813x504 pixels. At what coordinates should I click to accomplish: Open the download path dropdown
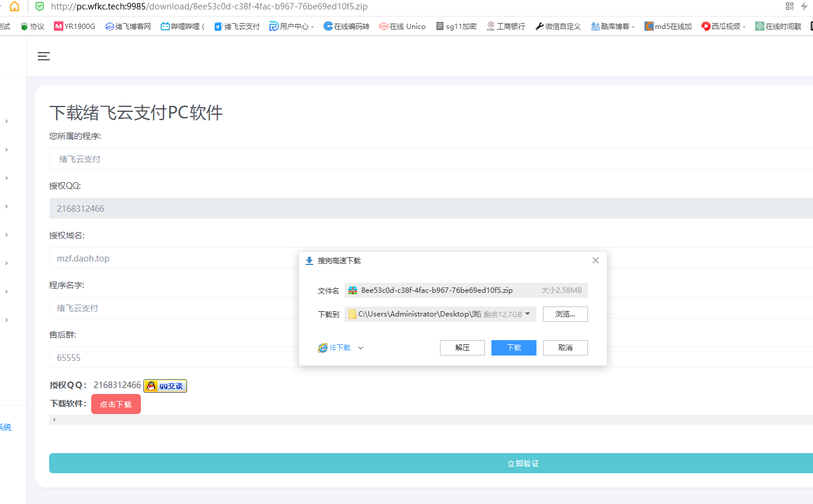tap(528, 314)
